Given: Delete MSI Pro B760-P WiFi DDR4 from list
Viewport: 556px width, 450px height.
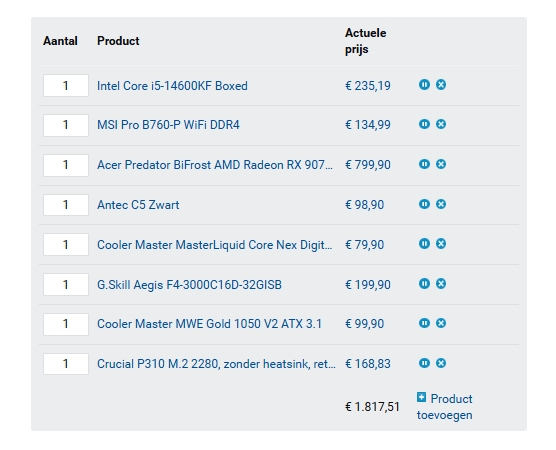Looking at the screenshot, I should tap(441, 124).
